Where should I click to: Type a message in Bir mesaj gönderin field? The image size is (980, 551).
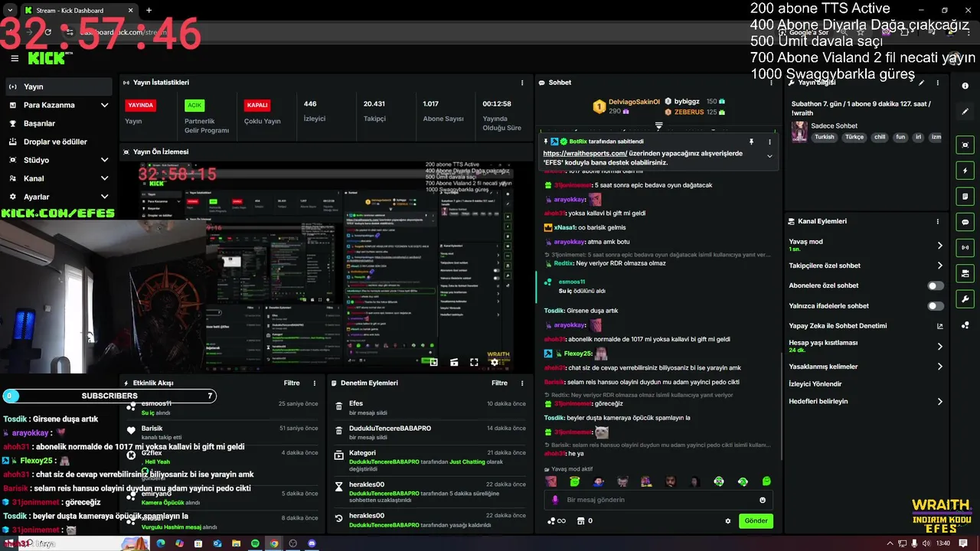[x=658, y=500]
